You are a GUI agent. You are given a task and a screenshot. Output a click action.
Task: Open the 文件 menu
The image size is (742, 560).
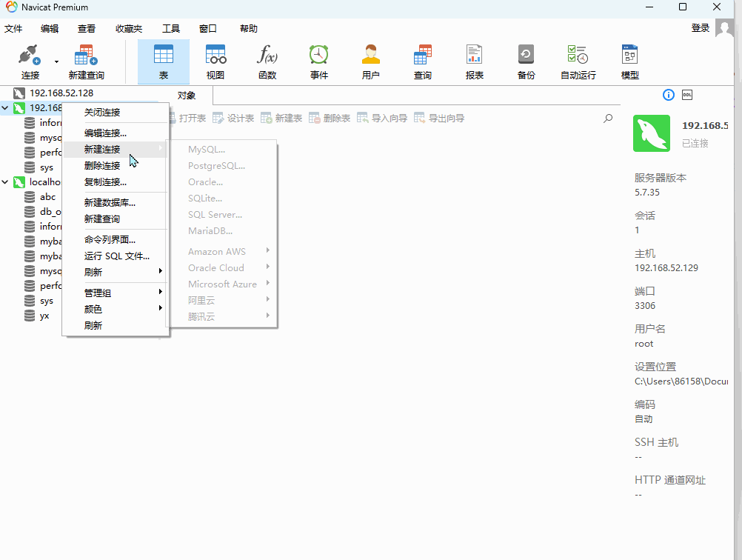coord(13,28)
